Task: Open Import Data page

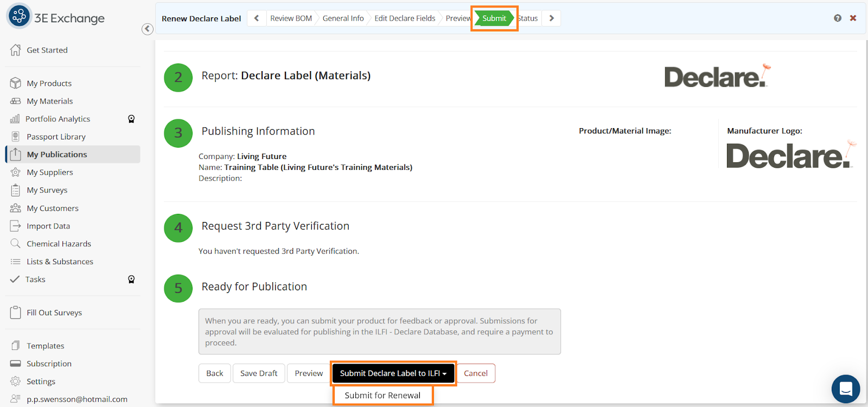Action: [x=48, y=226]
